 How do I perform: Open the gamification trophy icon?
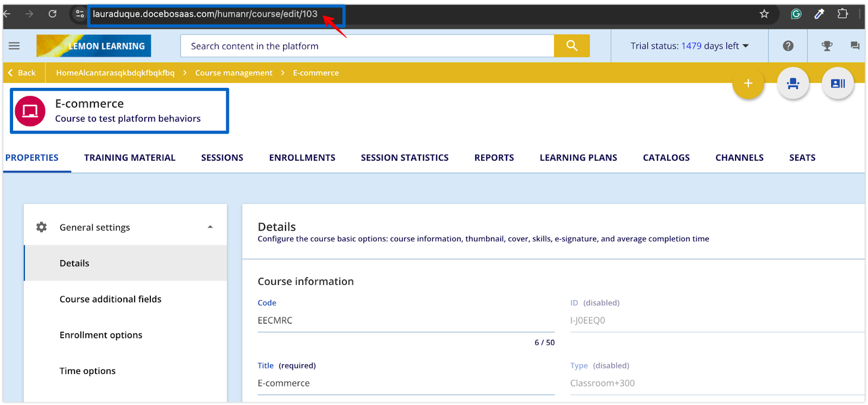point(827,46)
